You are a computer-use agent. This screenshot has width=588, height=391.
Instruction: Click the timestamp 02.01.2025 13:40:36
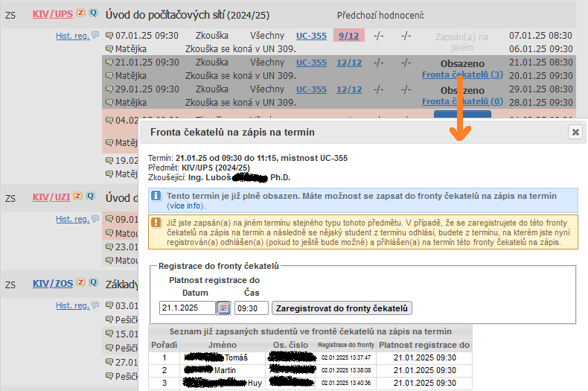point(346,383)
